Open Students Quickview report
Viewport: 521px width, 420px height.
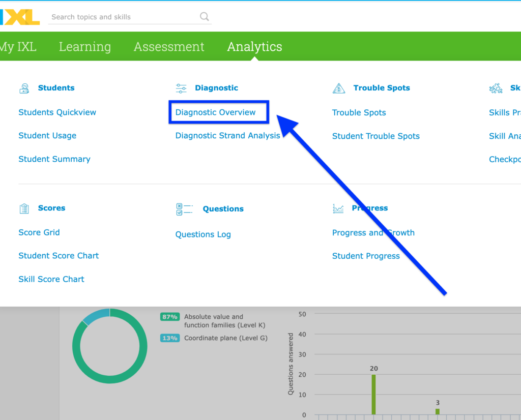click(x=57, y=112)
